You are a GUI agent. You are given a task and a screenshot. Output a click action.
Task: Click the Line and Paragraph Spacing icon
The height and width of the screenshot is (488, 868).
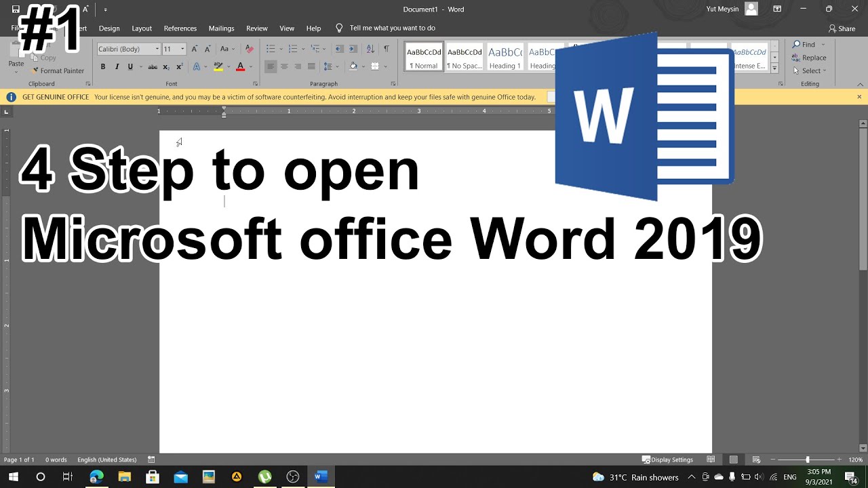pyautogui.click(x=330, y=66)
